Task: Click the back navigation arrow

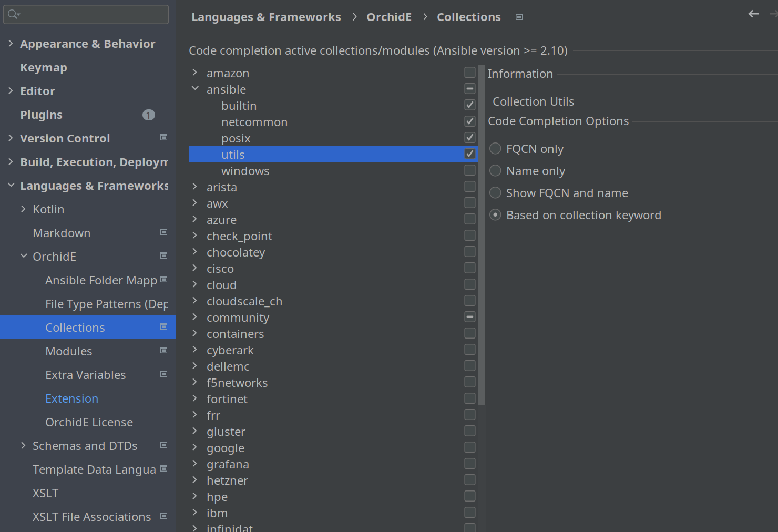Action: (753, 14)
